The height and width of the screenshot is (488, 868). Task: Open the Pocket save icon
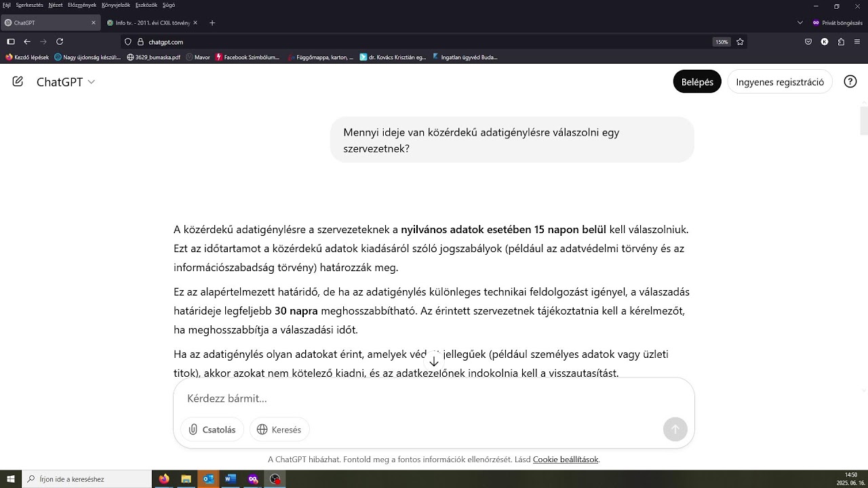(808, 41)
